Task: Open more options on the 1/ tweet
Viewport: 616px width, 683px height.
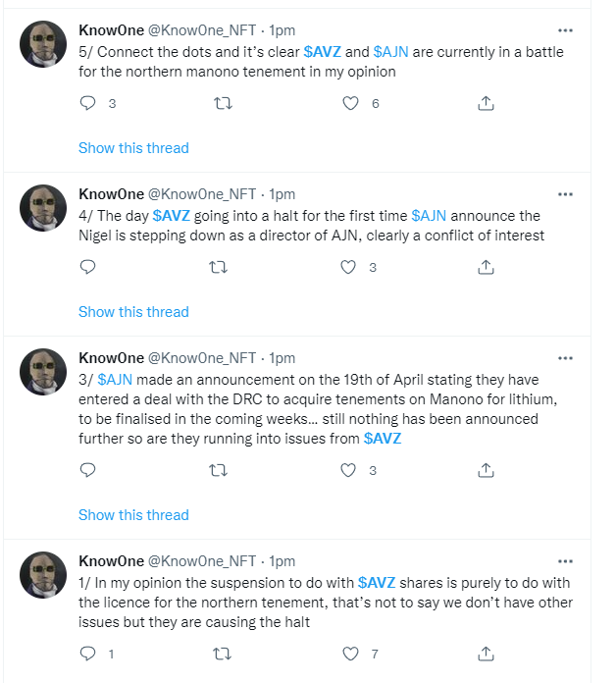Action: 565,561
